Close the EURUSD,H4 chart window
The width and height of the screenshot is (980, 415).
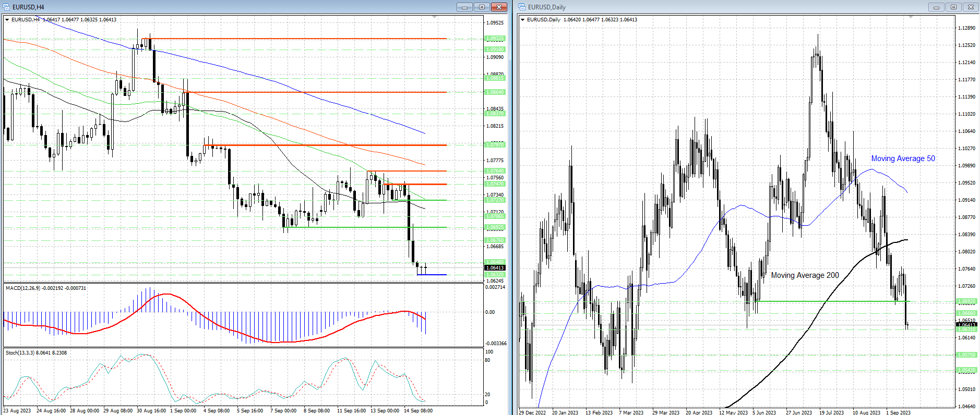[x=499, y=7]
